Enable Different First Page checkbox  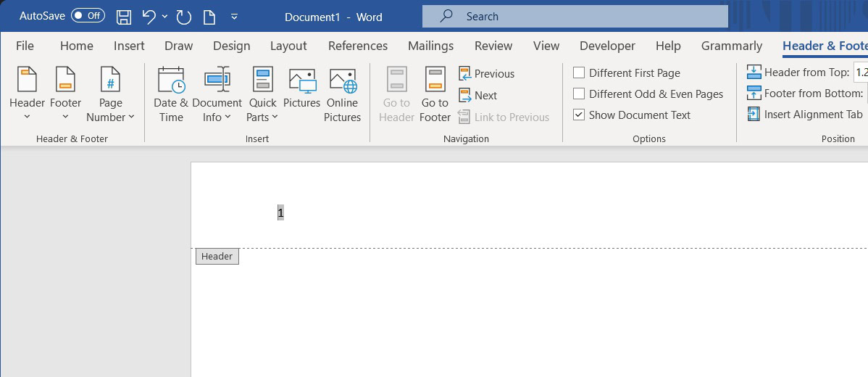click(x=579, y=73)
